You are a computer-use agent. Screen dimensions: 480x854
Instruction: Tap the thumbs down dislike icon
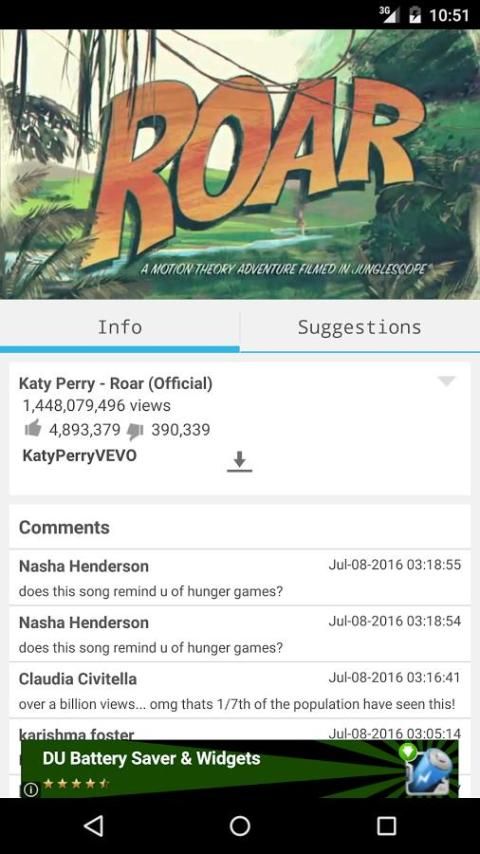(135, 432)
